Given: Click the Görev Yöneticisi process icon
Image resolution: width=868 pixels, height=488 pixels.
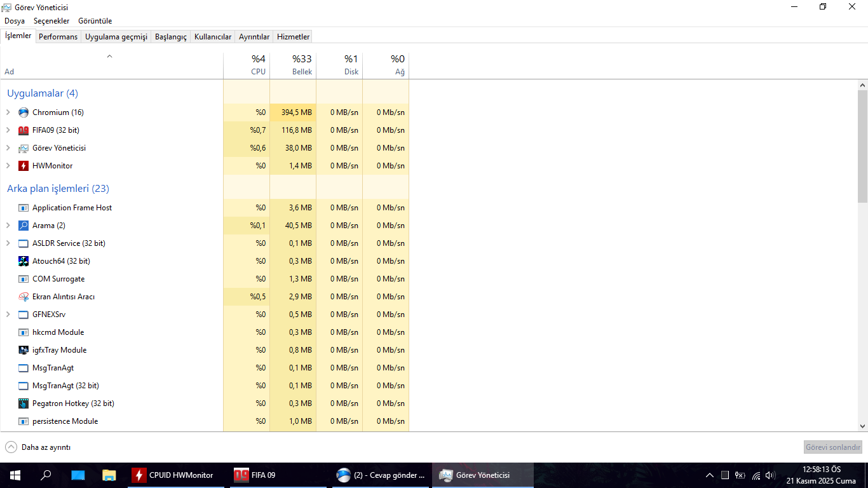Looking at the screenshot, I should (24, 148).
